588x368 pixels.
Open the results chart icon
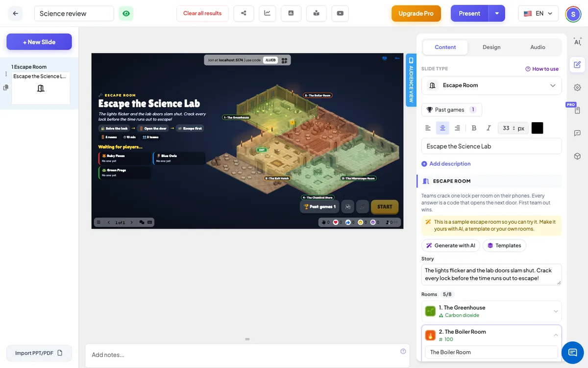[x=267, y=13]
